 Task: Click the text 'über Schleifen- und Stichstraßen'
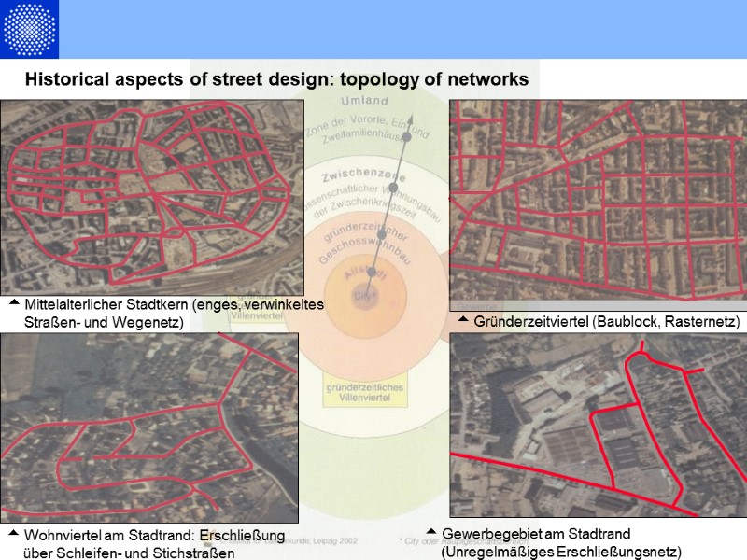[x=129, y=553]
